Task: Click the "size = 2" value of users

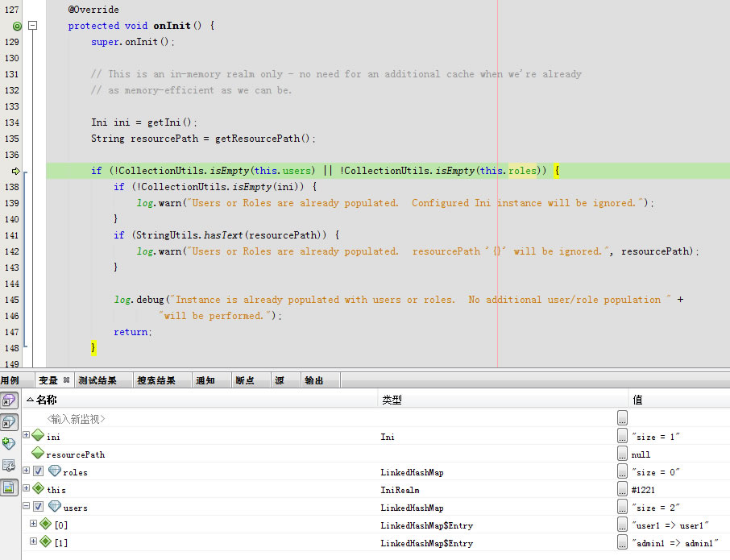Action: point(656,508)
